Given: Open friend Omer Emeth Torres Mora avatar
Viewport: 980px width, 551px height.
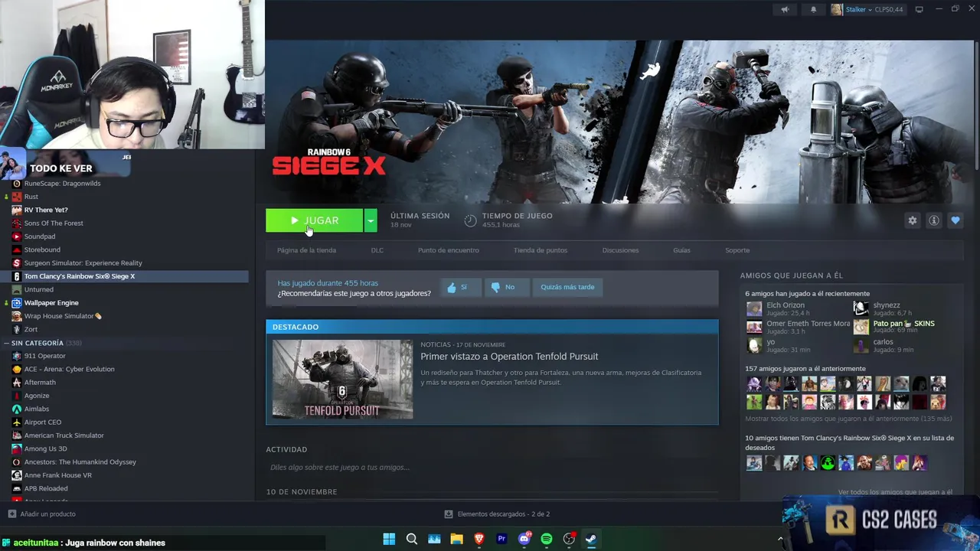Looking at the screenshot, I should [x=754, y=327].
